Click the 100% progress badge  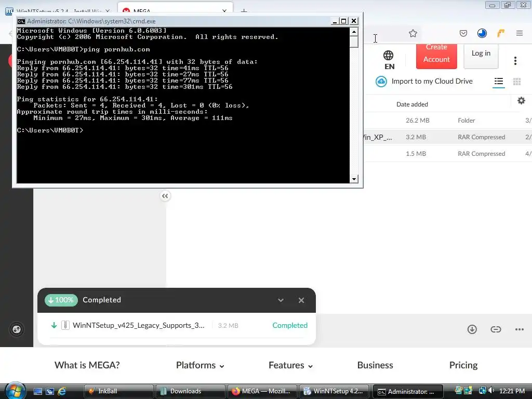click(x=61, y=300)
